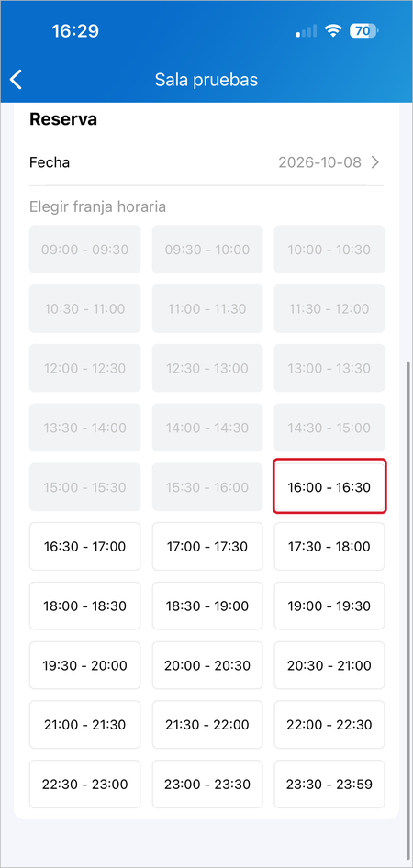
Task: Pick the 18:30 - 19:00 slot
Action: pos(207,606)
